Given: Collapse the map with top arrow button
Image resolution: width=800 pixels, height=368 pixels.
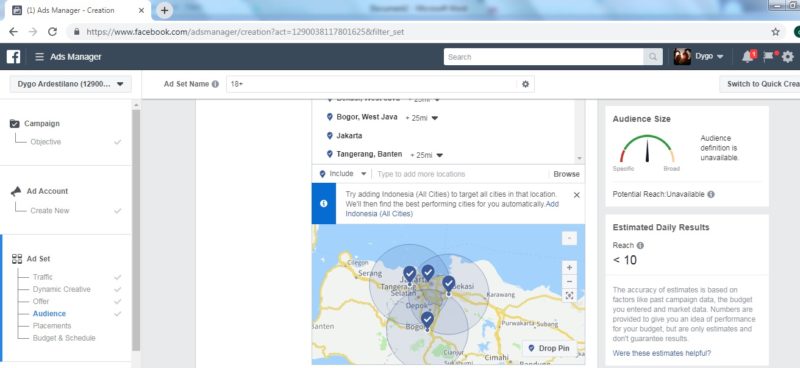Looking at the screenshot, I should point(569,238).
